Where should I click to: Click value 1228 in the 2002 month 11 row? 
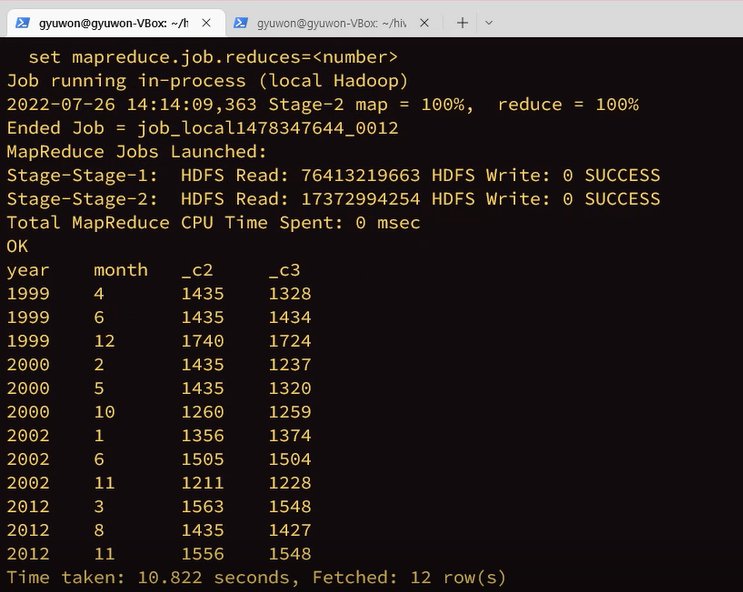coord(290,483)
